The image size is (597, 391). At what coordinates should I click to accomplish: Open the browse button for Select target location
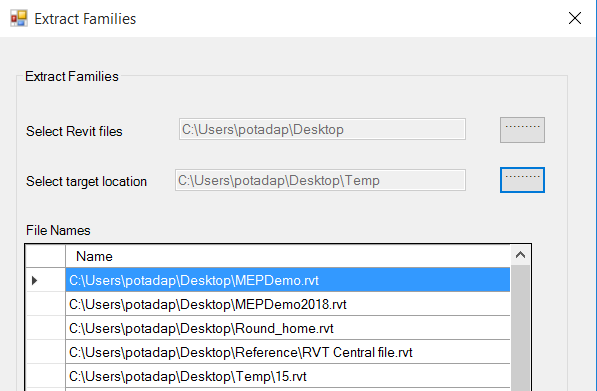click(522, 180)
